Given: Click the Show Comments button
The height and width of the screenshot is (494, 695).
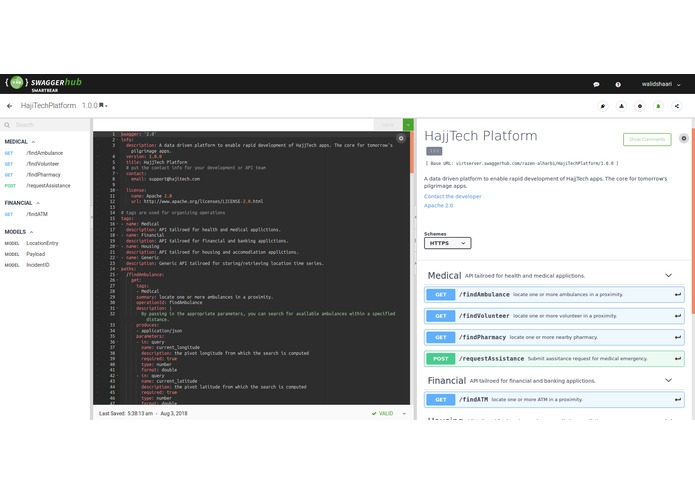Looking at the screenshot, I should coord(647,139).
